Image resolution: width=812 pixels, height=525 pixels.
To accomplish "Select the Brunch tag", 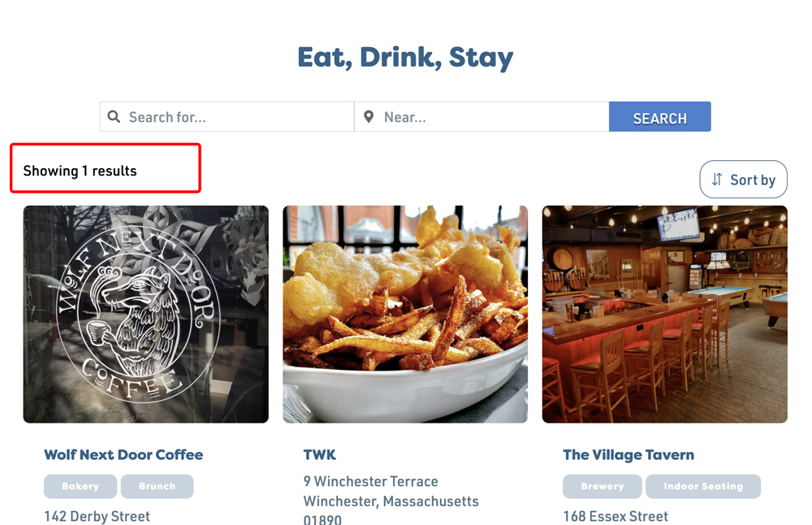I will (x=157, y=487).
